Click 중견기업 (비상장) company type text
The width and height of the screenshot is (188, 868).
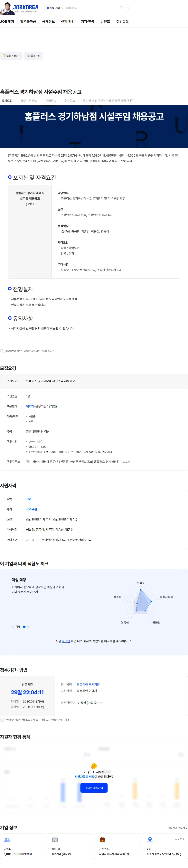coord(61,854)
